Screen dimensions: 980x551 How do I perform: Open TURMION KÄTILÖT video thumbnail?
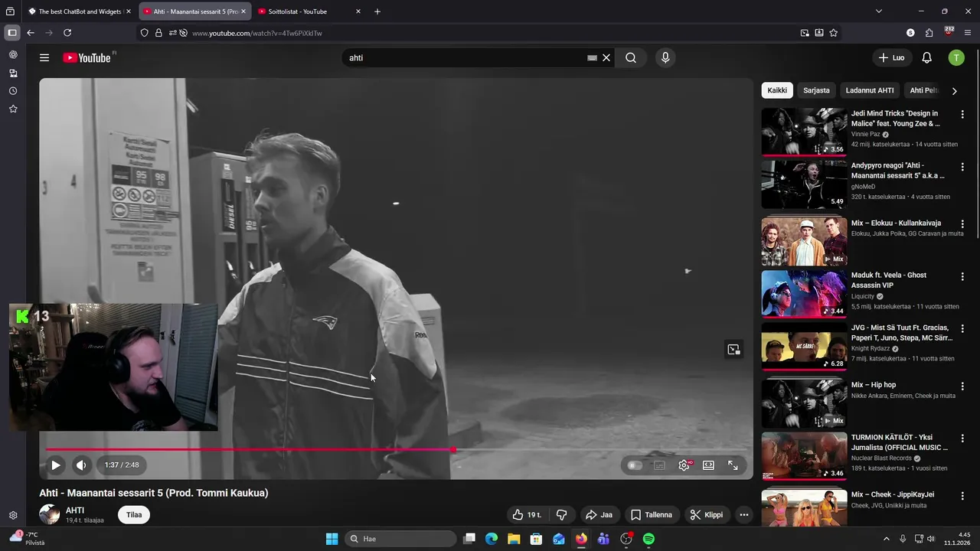click(804, 456)
